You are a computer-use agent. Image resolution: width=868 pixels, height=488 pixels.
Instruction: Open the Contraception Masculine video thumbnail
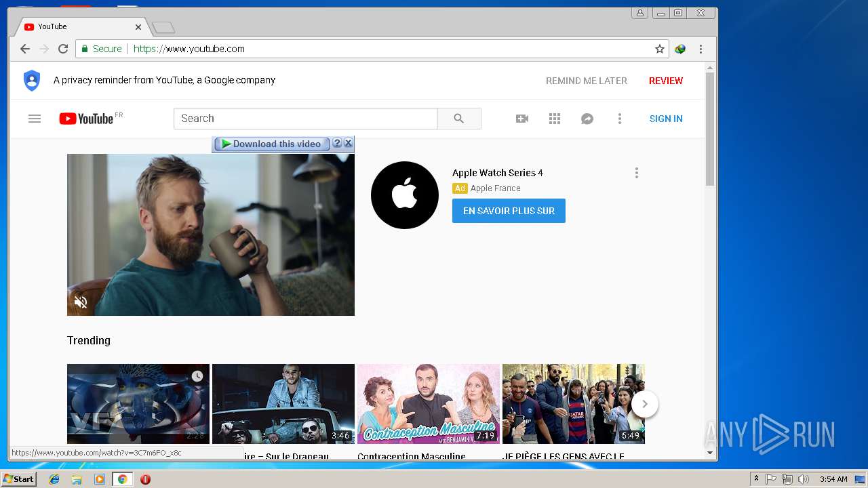point(429,404)
